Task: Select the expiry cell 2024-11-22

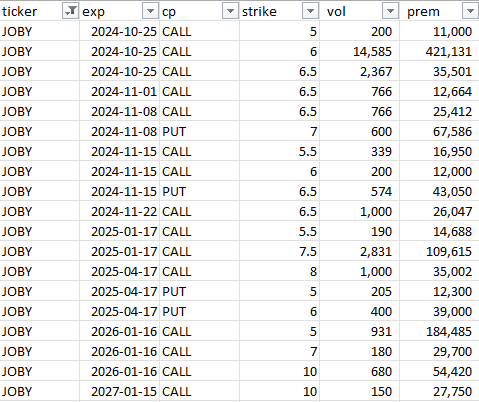Action: pyautogui.click(x=119, y=211)
